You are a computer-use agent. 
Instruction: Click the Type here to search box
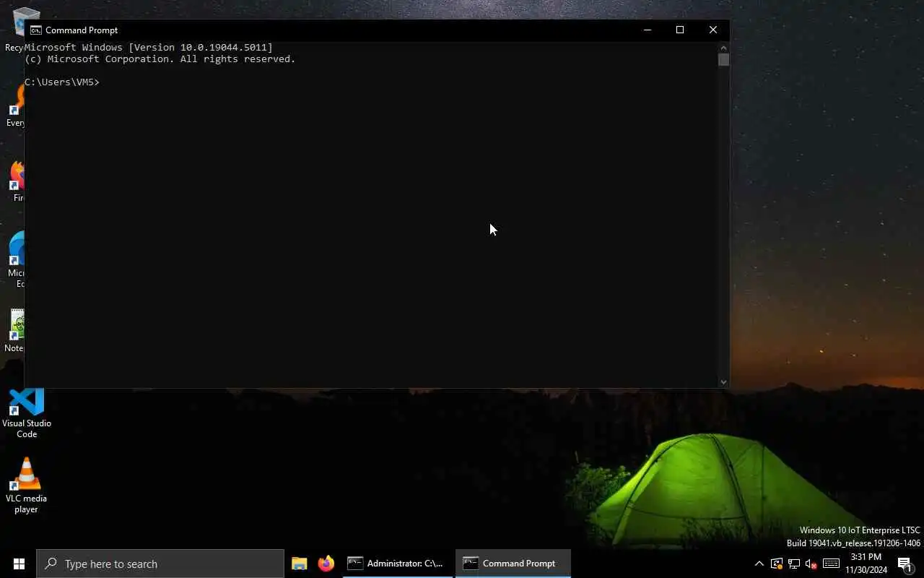[x=160, y=564]
